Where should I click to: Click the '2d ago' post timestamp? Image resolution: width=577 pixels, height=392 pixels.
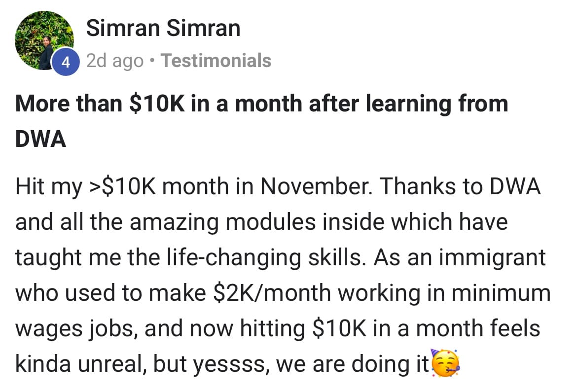tap(115, 61)
